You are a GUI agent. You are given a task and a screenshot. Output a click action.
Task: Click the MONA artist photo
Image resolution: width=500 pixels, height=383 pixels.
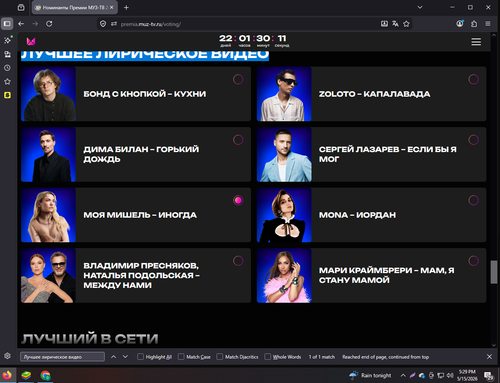(284, 215)
